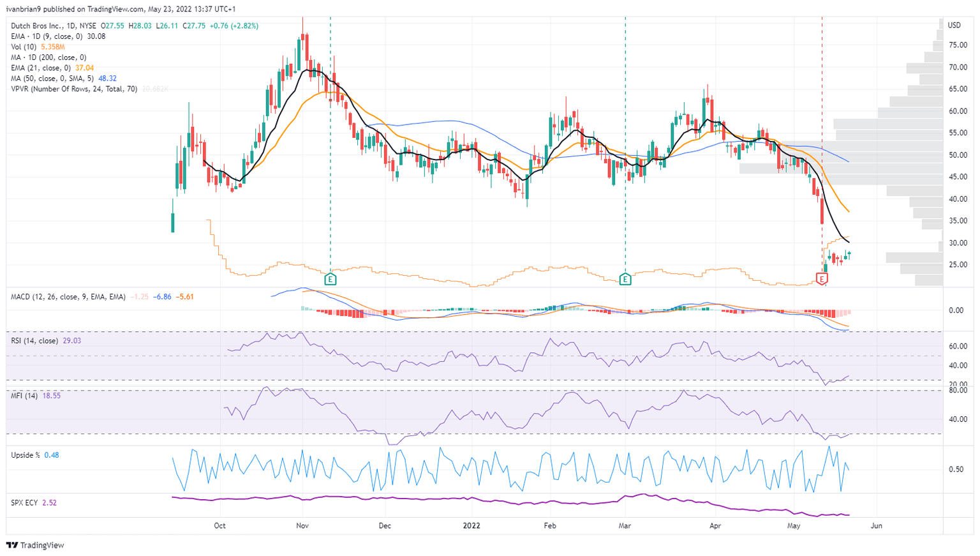Viewport: 980px width, 556px height.
Task: Click the MACD signal value -5.61
Action: [x=184, y=297]
